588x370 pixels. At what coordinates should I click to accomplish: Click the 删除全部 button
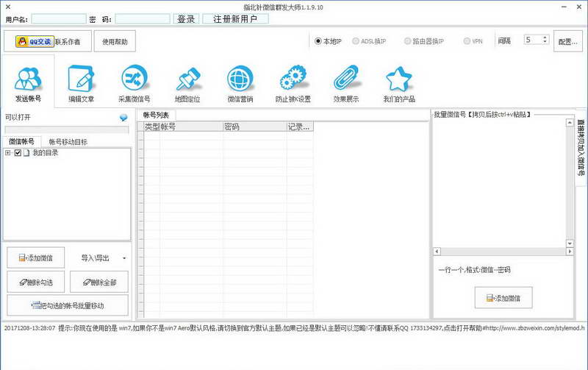click(x=99, y=282)
